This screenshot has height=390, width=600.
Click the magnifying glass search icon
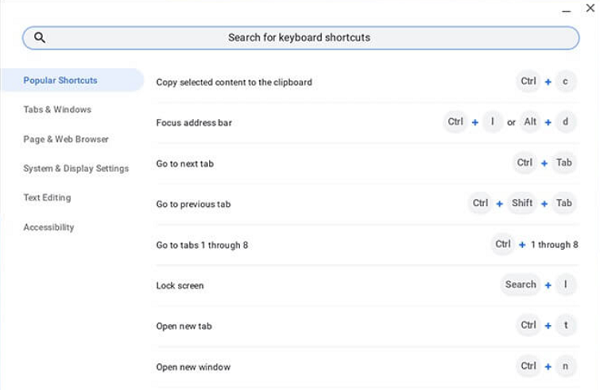coord(40,38)
